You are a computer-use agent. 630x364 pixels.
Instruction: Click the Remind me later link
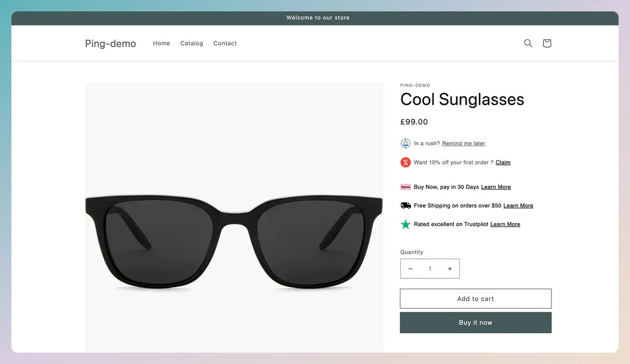pos(464,144)
